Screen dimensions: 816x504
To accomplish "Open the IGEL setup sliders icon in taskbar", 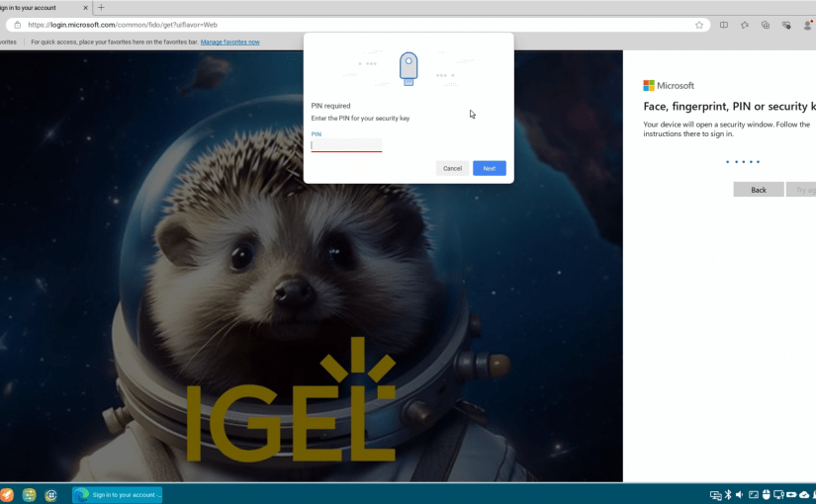I will tap(30, 495).
